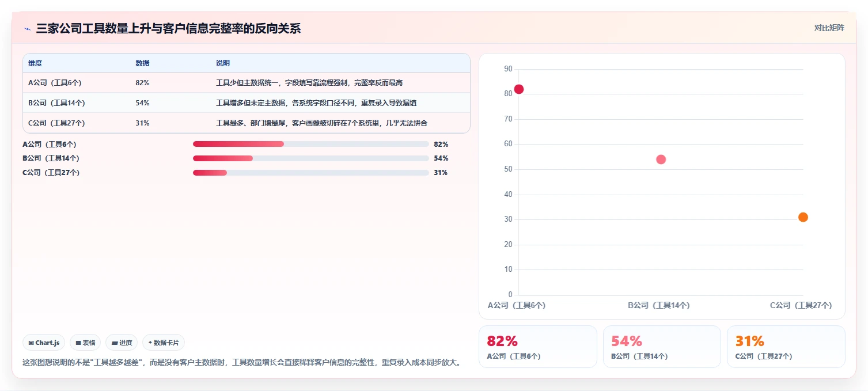Select table cell C公司（工具27个）
Image resolution: width=868 pixels, height=391 pixels.
coord(56,123)
